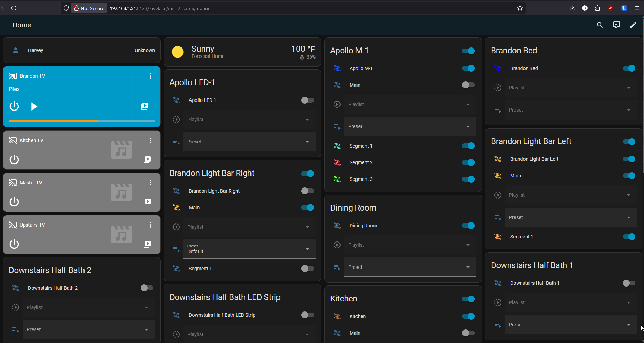Open the Sunny weather forecast card
Screen dimensions: 644x343
[242, 52]
